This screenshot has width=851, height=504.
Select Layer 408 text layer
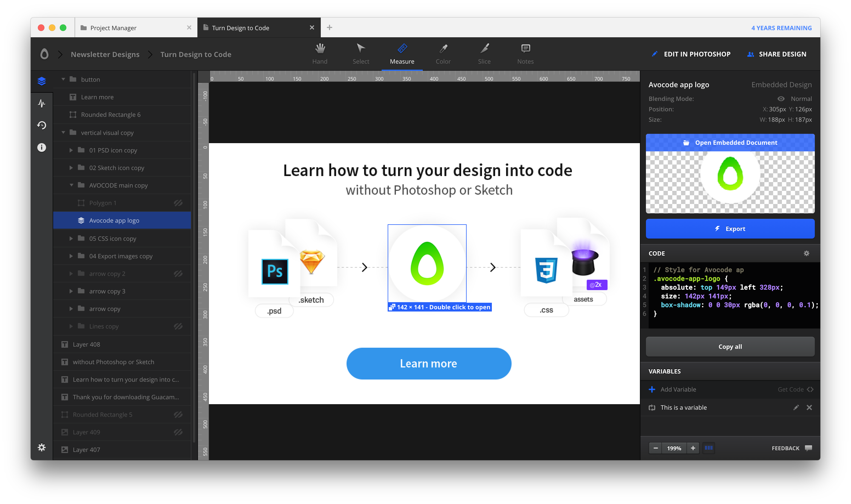point(122,344)
